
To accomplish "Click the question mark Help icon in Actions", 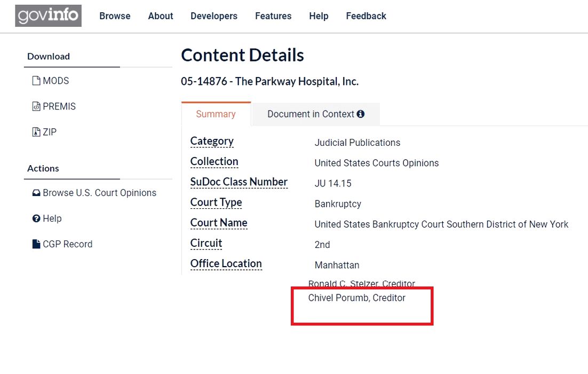I will click(36, 219).
